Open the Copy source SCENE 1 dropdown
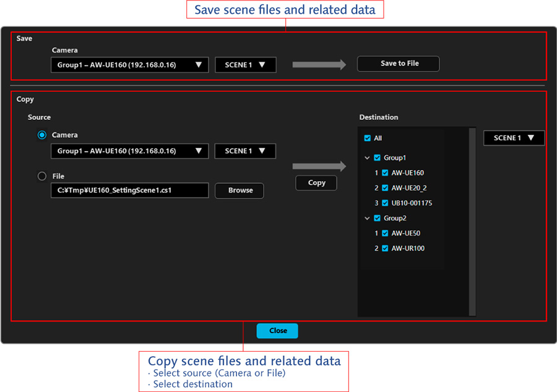Viewport: 557px width, 392px height. point(245,151)
